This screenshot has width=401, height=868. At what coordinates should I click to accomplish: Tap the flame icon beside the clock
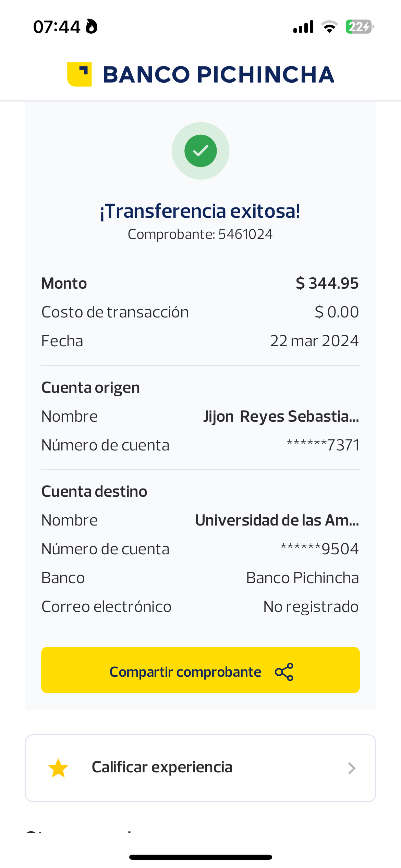[x=92, y=27]
